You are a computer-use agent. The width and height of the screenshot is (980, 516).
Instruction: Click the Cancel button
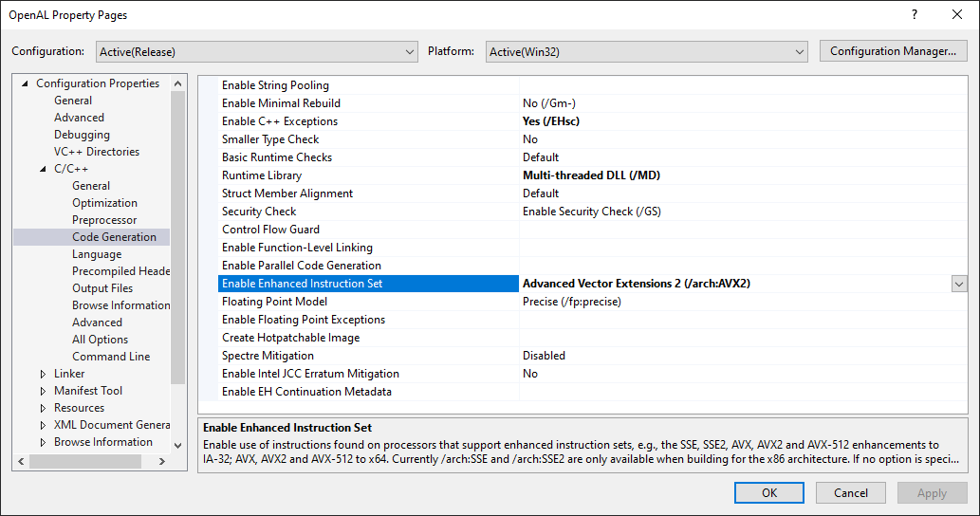851,493
